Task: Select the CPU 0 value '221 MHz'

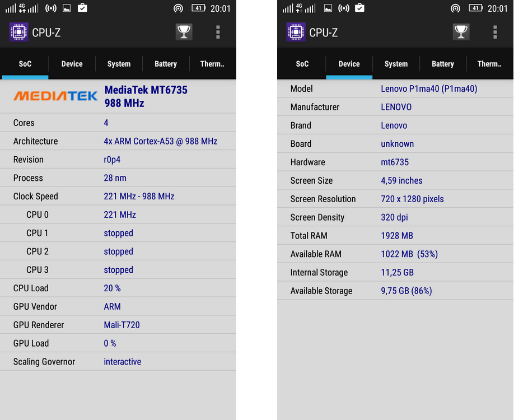Action: tap(120, 214)
